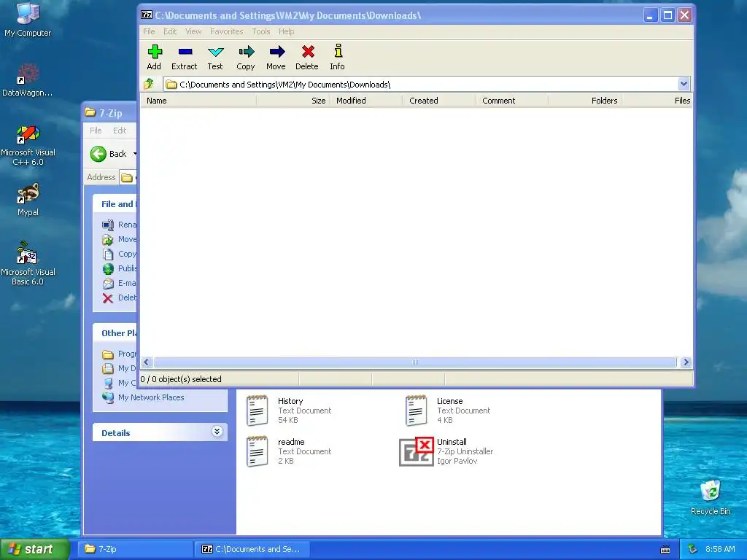Click the Move toolbar icon in 7-Zip
This screenshot has height=560, width=747.
point(276,52)
